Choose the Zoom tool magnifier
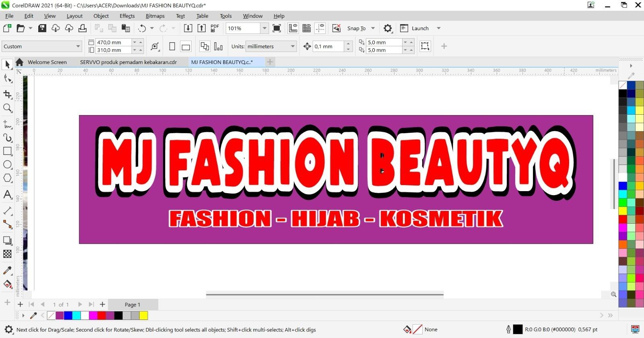This screenshot has width=644, height=338. 7,108
